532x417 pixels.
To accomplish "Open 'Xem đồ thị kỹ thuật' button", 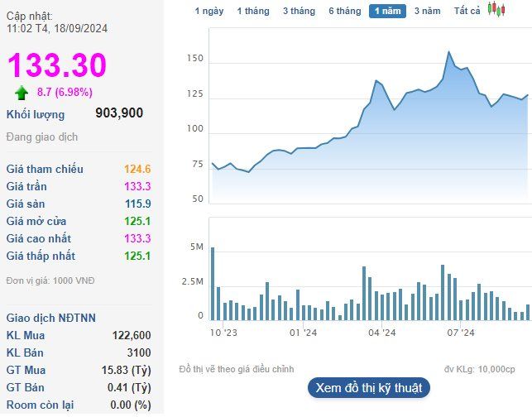I will point(369,387).
